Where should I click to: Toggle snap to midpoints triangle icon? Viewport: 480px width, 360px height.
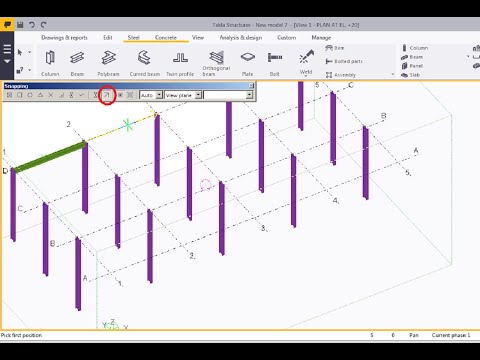click(40, 95)
